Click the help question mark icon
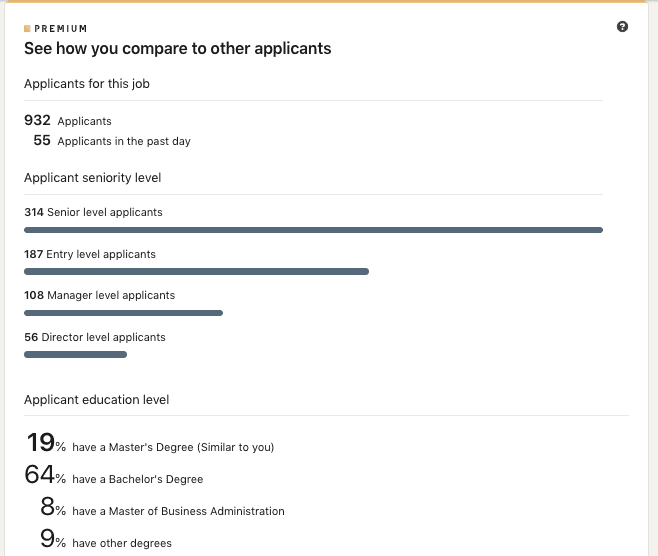 pyautogui.click(x=623, y=27)
